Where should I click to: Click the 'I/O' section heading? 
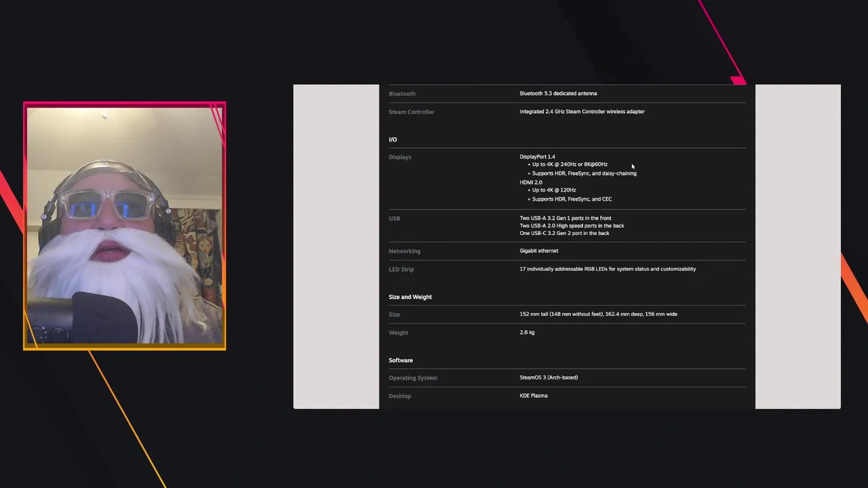pyautogui.click(x=393, y=140)
